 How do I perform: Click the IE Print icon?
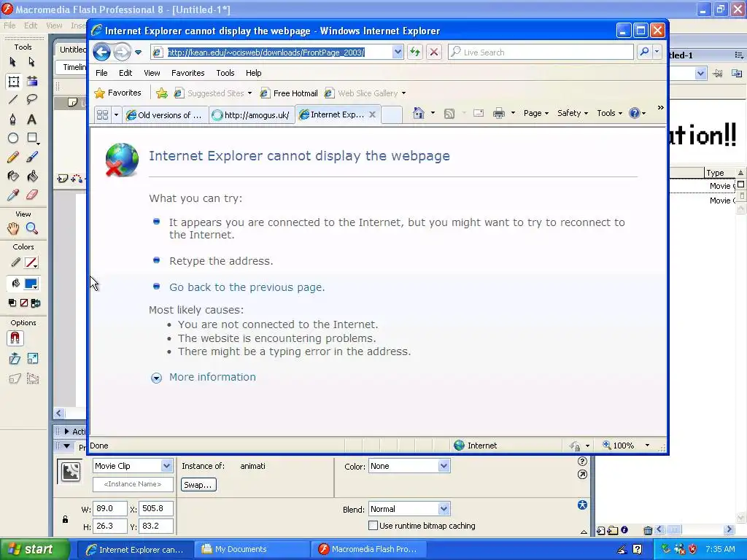pyautogui.click(x=499, y=113)
